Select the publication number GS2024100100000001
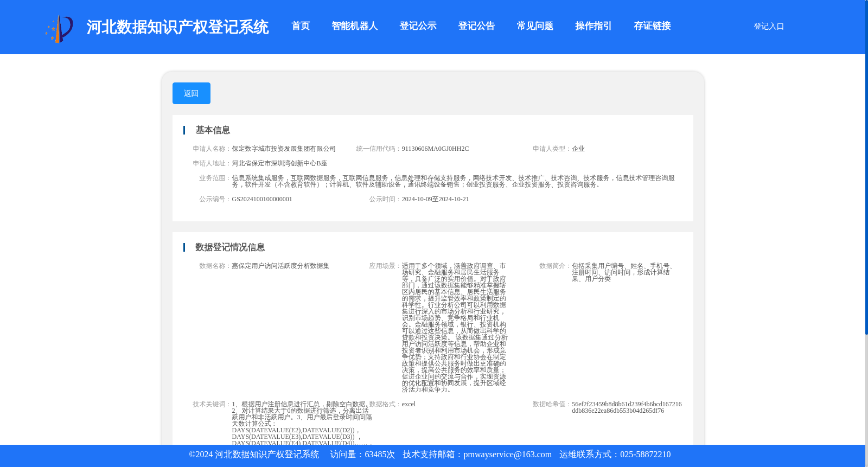The image size is (868, 467). [x=262, y=199]
